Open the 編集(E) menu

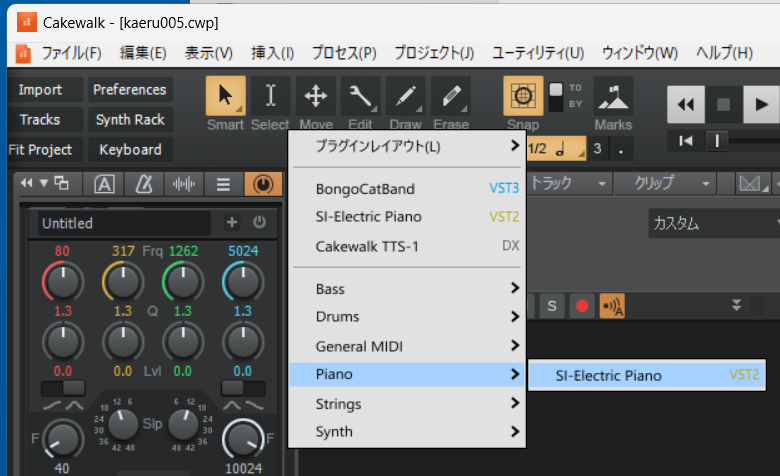tap(143, 53)
